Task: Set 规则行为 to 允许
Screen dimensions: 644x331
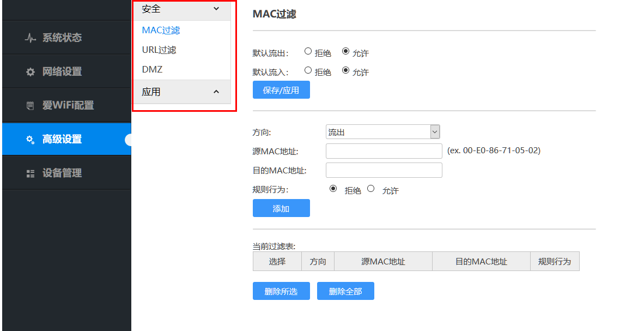Action: [x=371, y=189]
